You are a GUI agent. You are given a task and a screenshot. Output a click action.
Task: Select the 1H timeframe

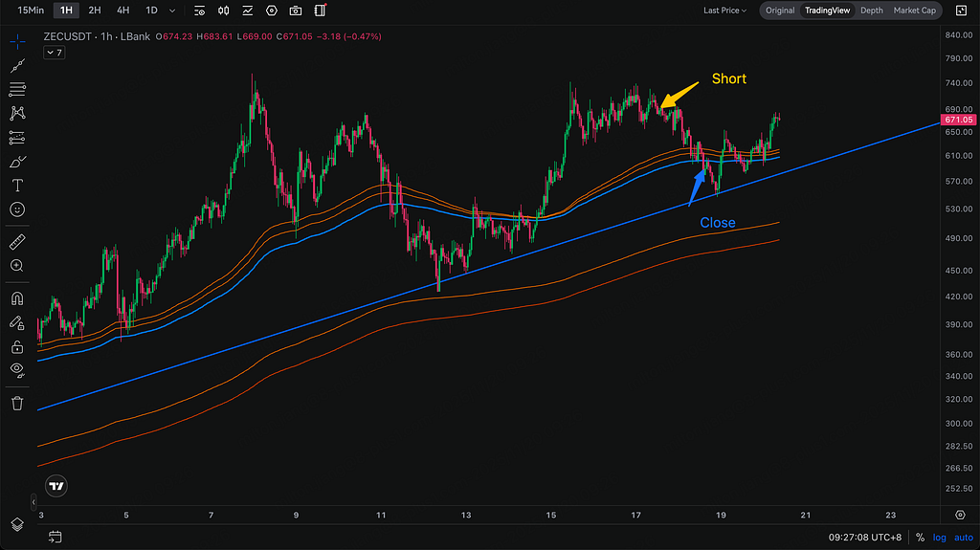tap(66, 10)
